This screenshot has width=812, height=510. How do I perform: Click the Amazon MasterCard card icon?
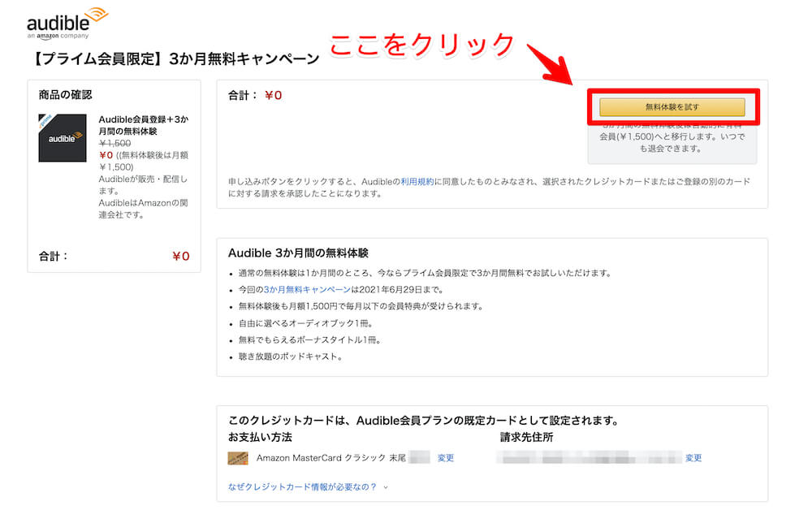click(x=238, y=458)
